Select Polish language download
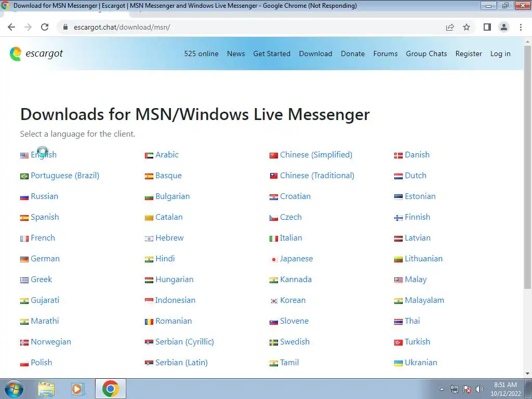Viewport: 532px width, 399px height. (x=42, y=362)
